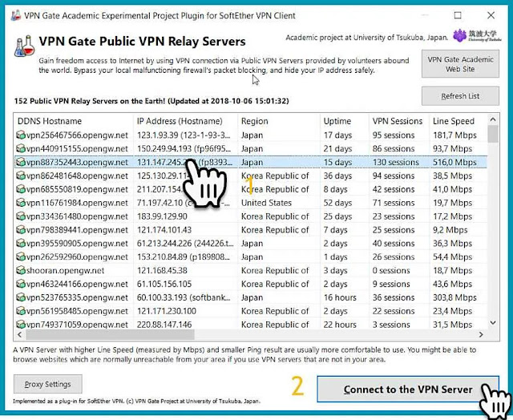Sort by DDNS Hostname column header
513x420 pixels.
pos(74,121)
